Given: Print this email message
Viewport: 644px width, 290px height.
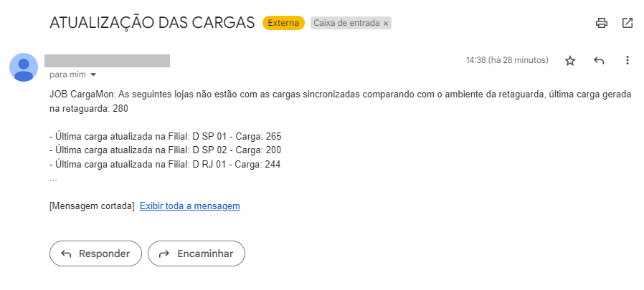Looking at the screenshot, I should pyautogui.click(x=602, y=23).
